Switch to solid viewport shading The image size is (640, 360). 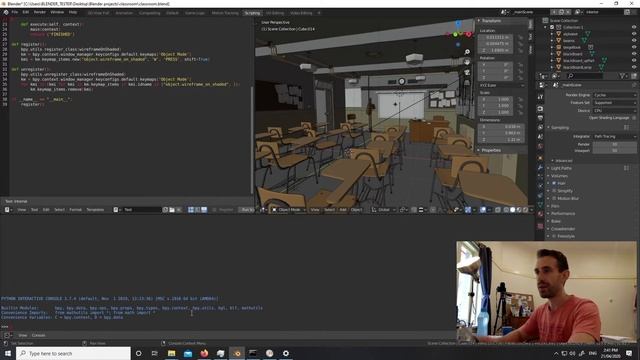point(513,210)
